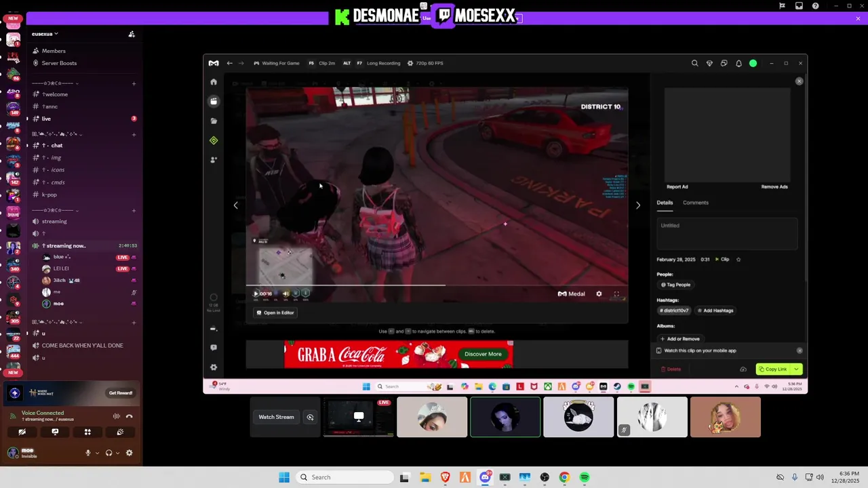Viewport: 868px width, 488px height.
Task: Collapse the streaming voice category
Action: click(54, 210)
